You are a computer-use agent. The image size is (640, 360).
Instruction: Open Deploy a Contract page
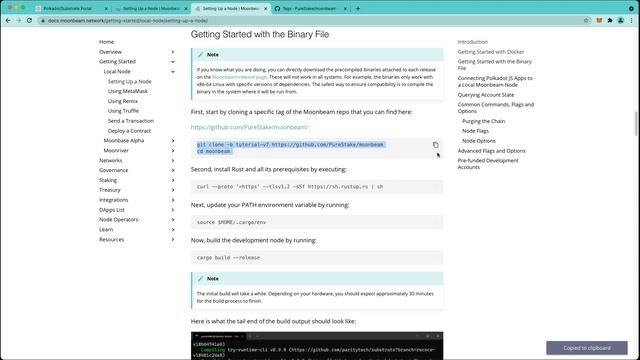pos(129,131)
